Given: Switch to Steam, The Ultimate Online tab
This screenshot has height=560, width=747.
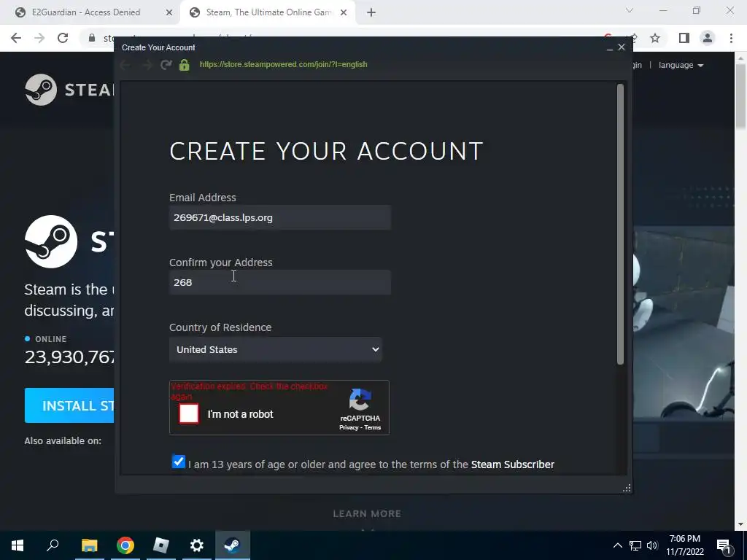Looking at the screenshot, I should coord(267,13).
